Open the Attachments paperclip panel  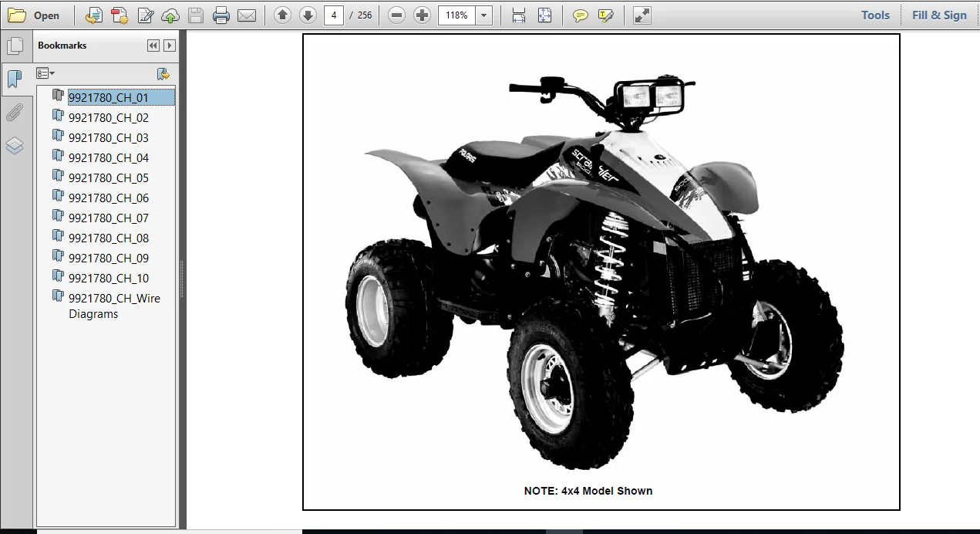[15, 113]
